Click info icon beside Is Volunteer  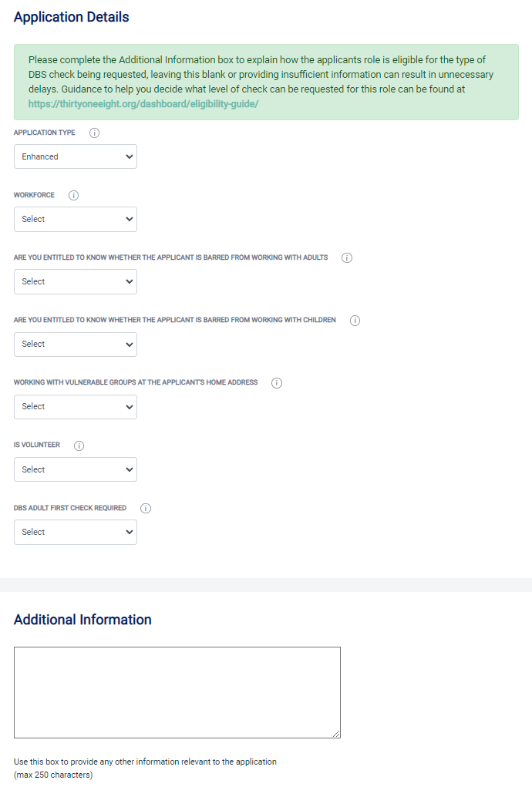tap(79, 446)
